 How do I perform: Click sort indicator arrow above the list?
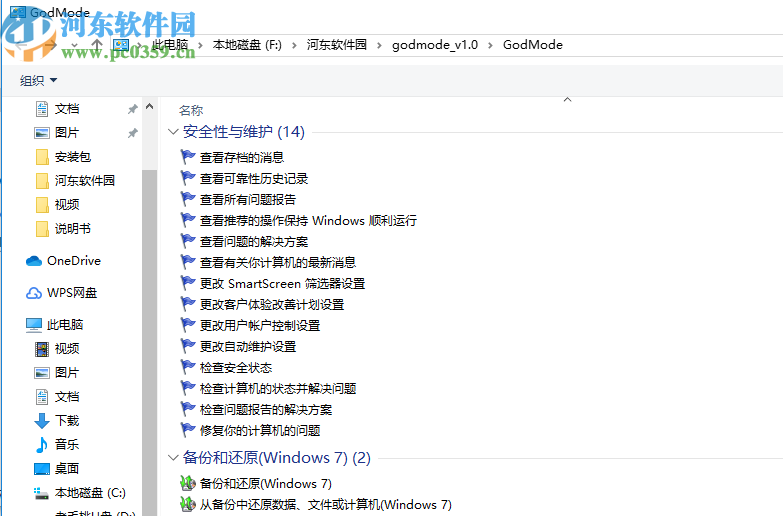point(567,100)
